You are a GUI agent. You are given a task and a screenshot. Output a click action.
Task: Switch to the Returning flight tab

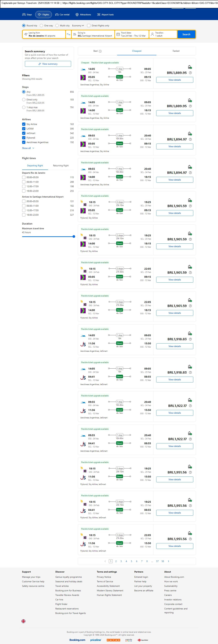61,166
